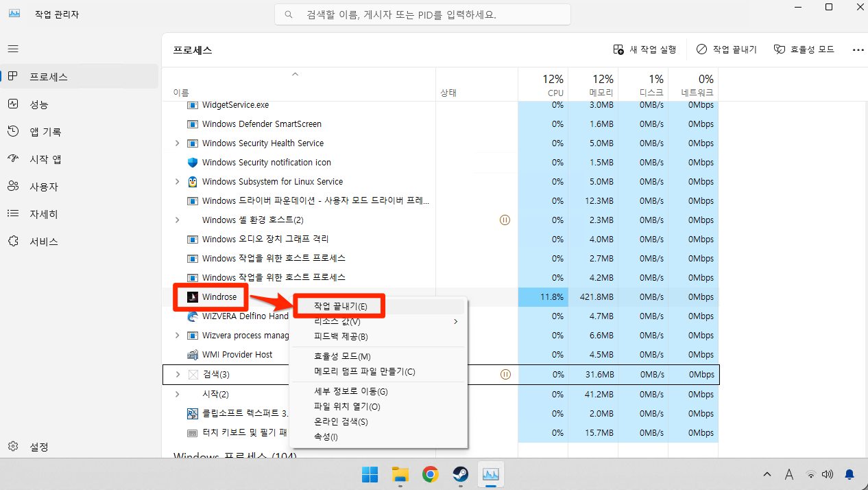Click the 11.8% CPU value
The height and width of the screenshot is (490, 868).
pyautogui.click(x=552, y=297)
